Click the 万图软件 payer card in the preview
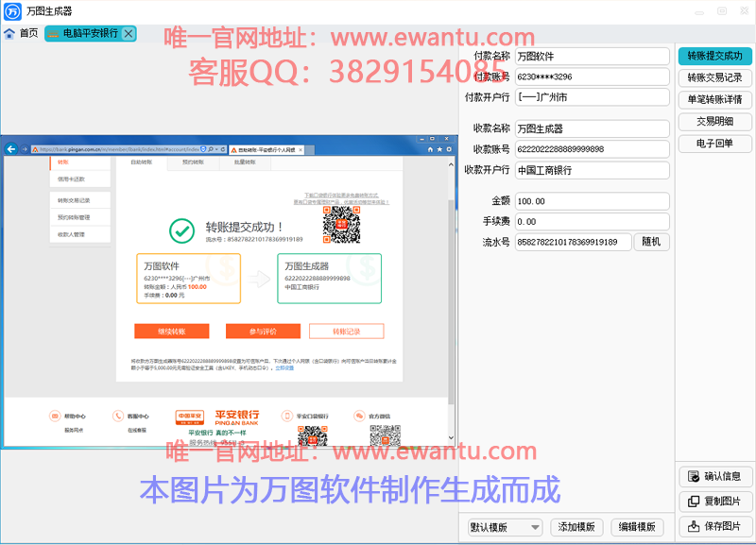The width and height of the screenshot is (756, 545). point(188,279)
